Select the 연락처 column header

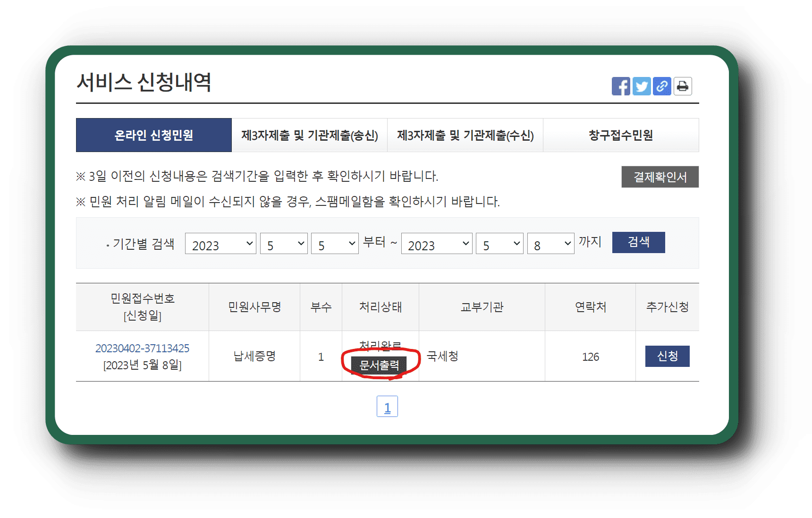click(590, 307)
